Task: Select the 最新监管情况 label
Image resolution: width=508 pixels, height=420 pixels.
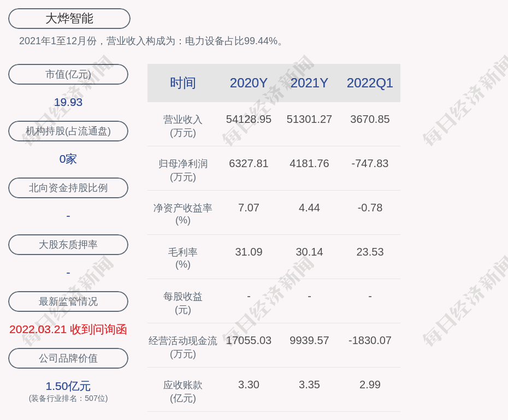Action: 68,301
